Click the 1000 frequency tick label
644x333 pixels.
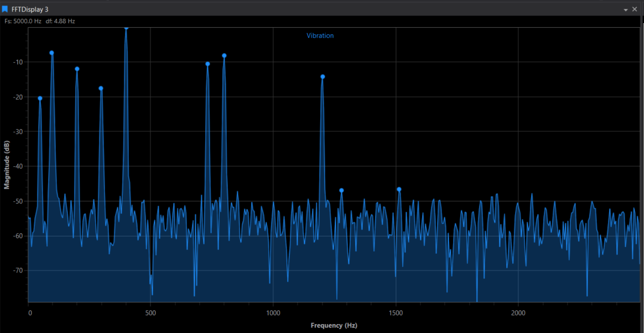[x=273, y=313]
